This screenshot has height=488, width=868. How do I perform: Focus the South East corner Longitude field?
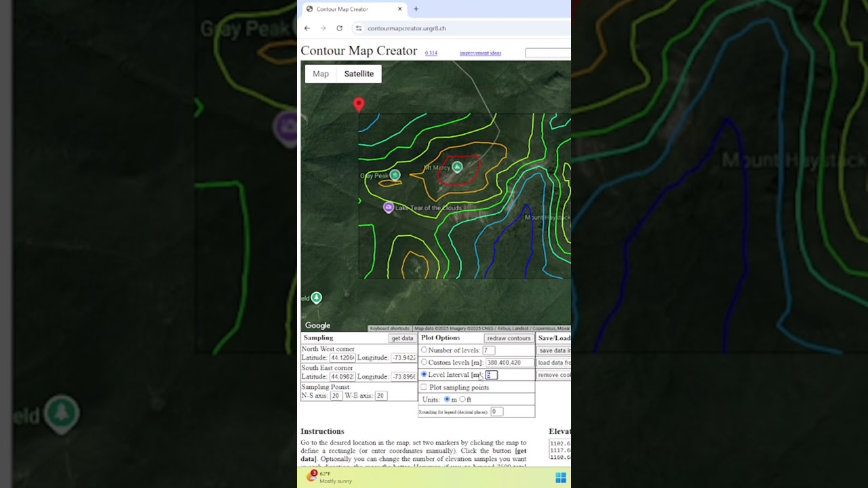click(403, 377)
